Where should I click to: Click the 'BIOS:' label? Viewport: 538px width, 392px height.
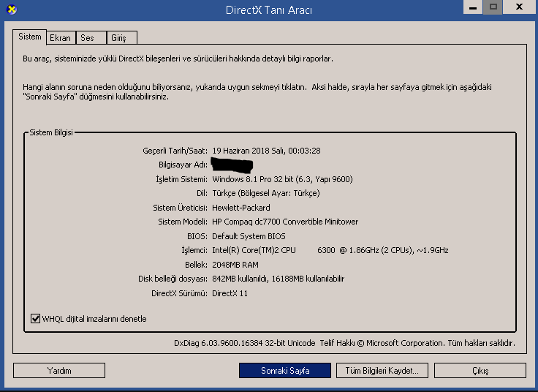coord(197,236)
